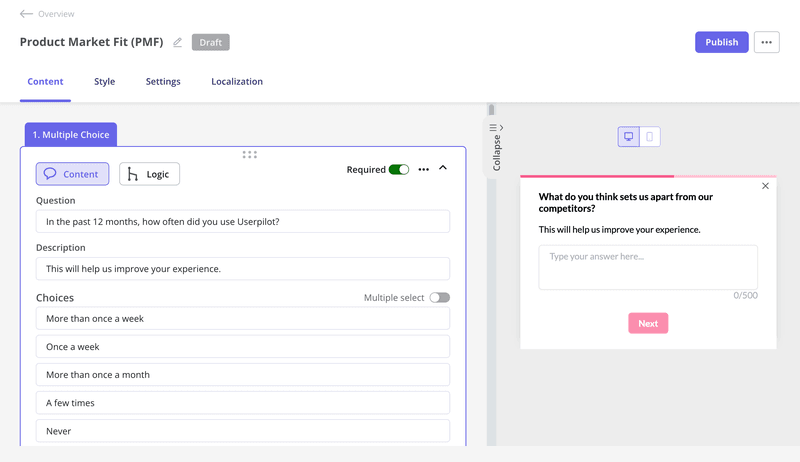This screenshot has height=462, width=800.
Task: Switch to the Style tab
Action: [x=105, y=82]
